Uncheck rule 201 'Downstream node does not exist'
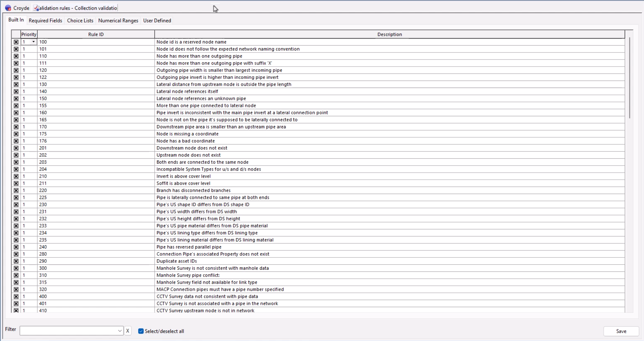The image size is (644, 341). 16,148
